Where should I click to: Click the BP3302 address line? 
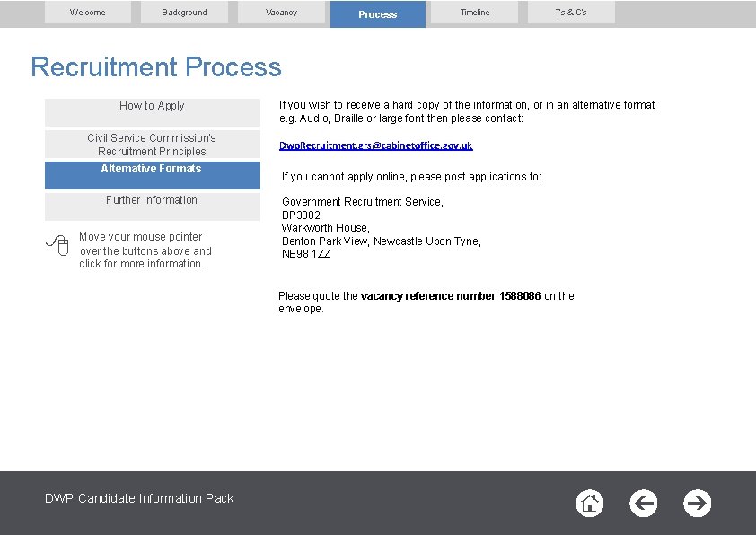pos(302,215)
